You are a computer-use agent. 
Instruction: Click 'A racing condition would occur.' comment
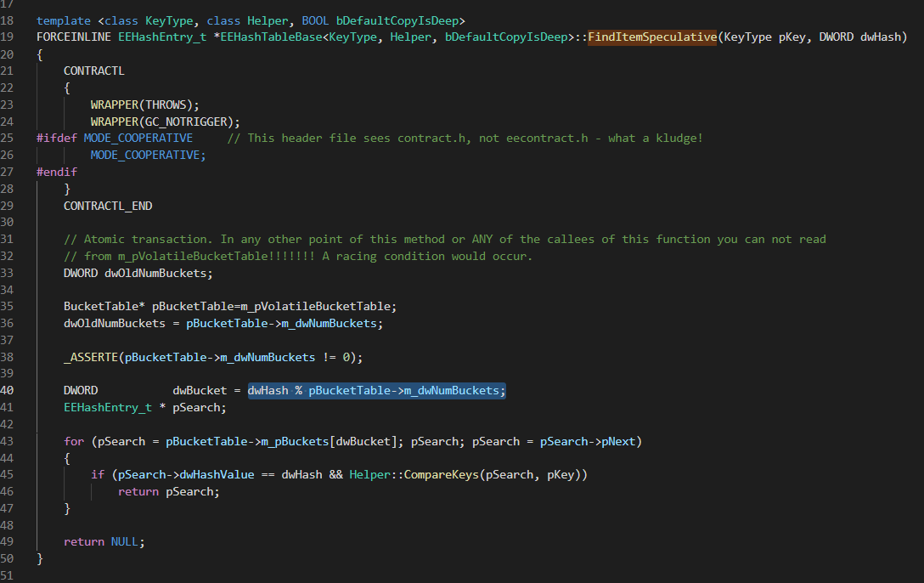coord(427,257)
